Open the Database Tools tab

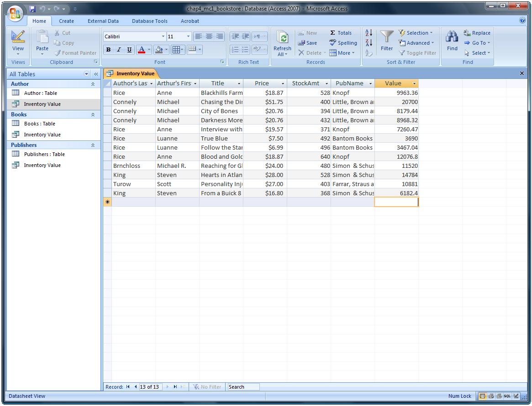[x=150, y=21]
